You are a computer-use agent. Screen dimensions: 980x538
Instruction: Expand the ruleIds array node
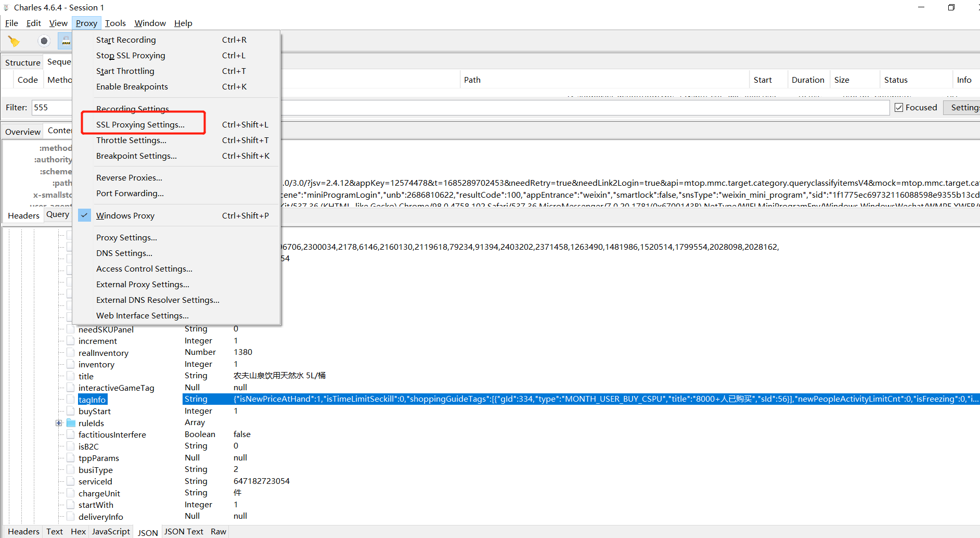click(59, 423)
